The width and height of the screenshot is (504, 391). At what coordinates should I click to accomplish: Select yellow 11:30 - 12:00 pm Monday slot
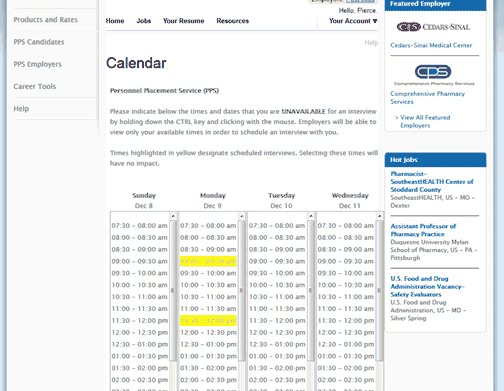tap(208, 321)
